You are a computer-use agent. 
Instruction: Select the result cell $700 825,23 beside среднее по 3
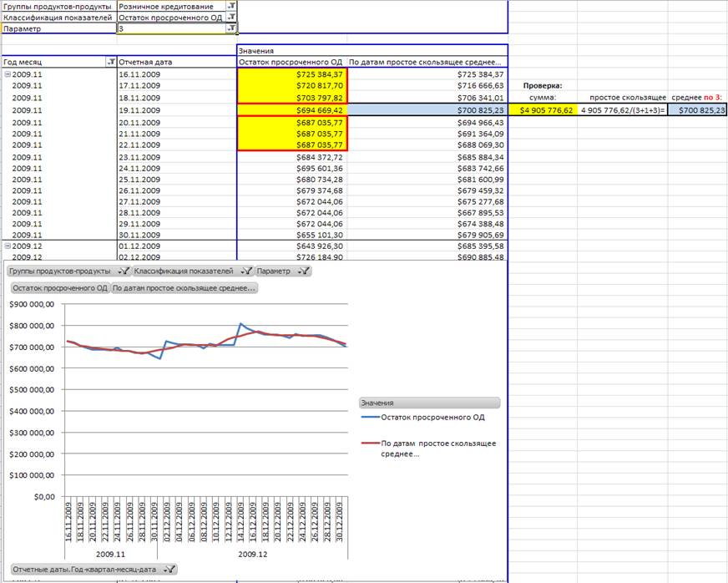697,110
